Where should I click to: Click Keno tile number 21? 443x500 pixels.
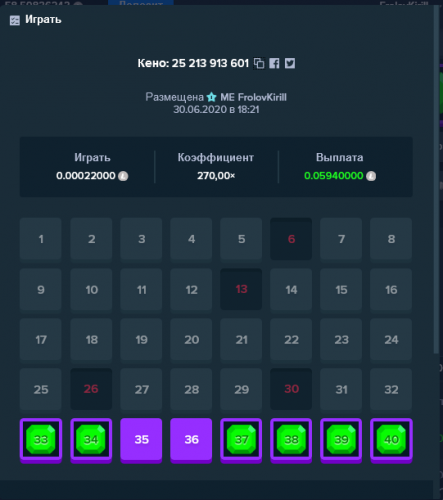pos(241,339)
